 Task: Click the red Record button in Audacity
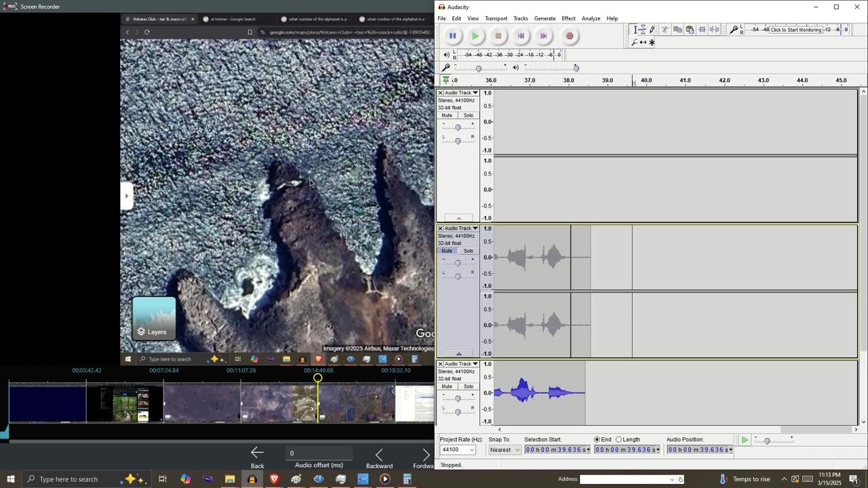(570, 36)
